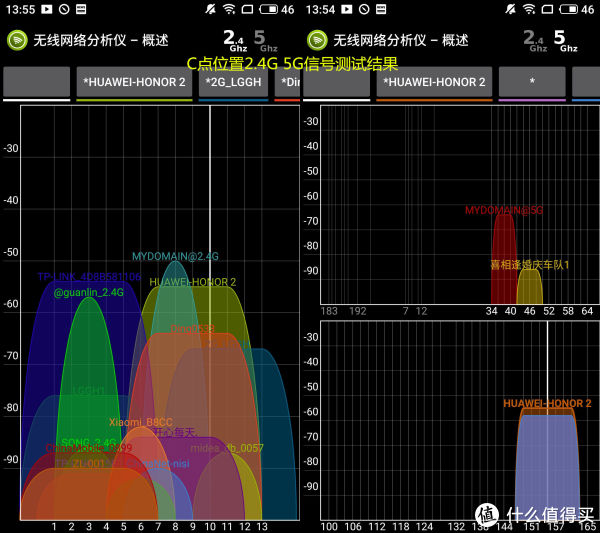Tap the yellow 喜相逢婚庆车队1 signal curve
Viewport: 600px width, 533px height.
click(x=530, y=287)
